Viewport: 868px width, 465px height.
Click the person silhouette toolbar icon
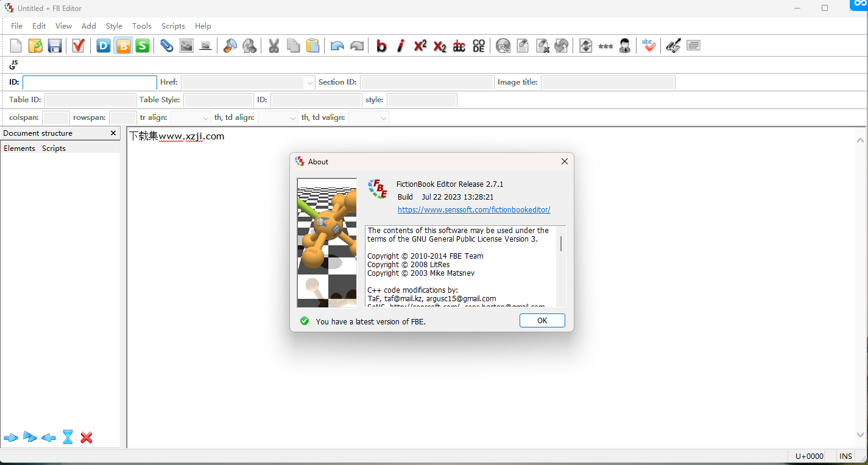click(625, 46)
